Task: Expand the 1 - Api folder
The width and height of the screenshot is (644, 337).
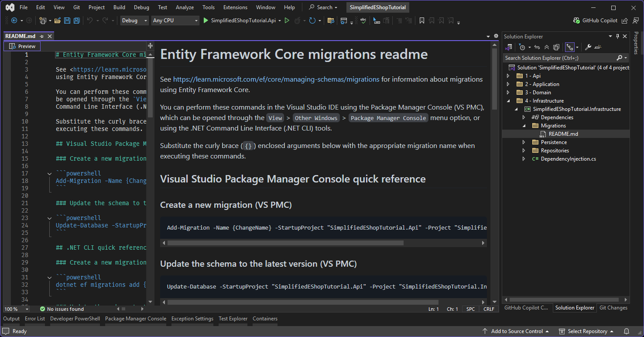Action: 508,76
